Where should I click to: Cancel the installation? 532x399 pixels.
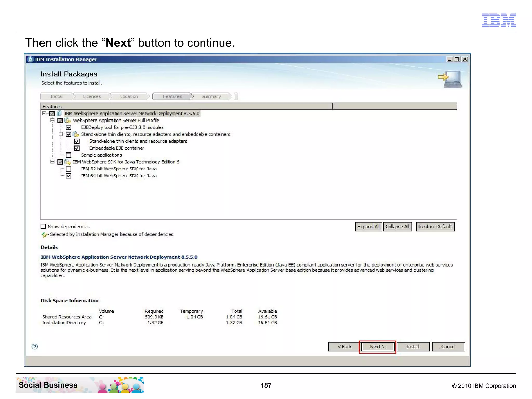(448, 347)
